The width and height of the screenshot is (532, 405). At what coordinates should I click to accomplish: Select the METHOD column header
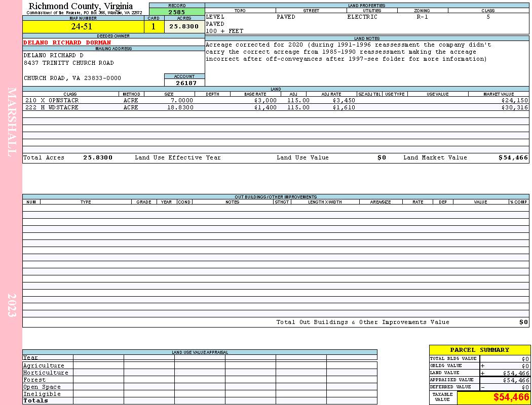pos(131,94)
